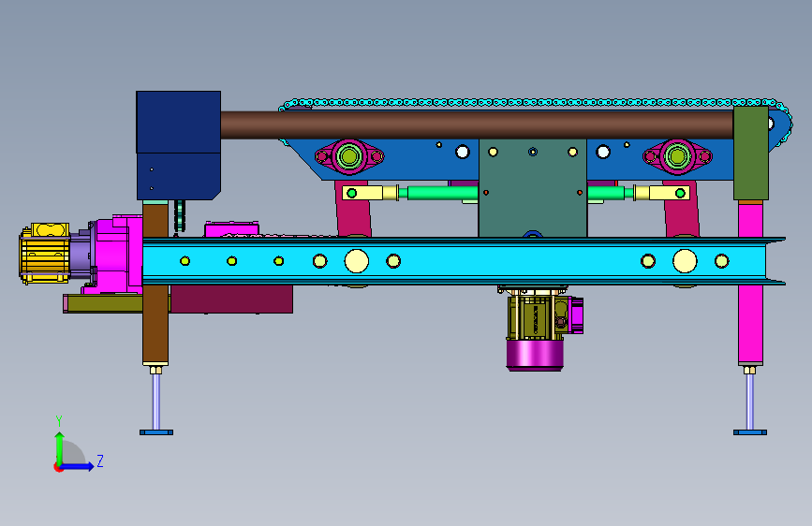Select the left yellow clevis rod end
This screenshot has width=812, height=526.
click(x=369, y=193)
